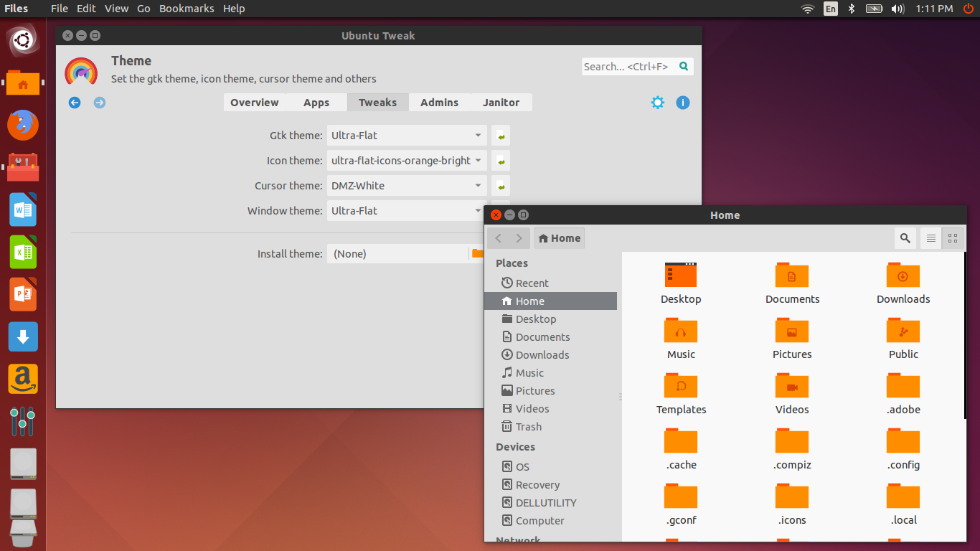This screenshot has width=980, height=551.
Task: Click the Ubuntu Tweak search field
Action: (x=638, y=67)
